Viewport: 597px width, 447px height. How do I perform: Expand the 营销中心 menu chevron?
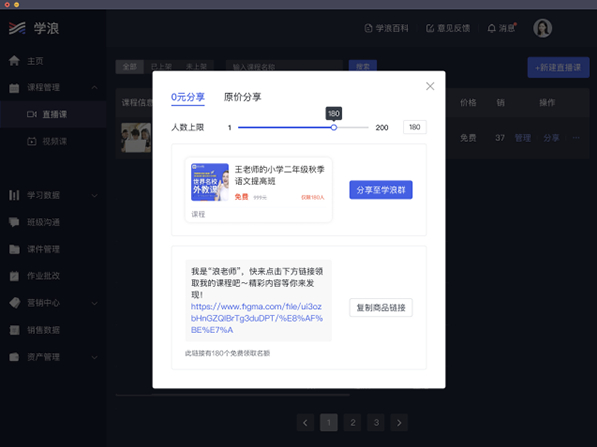94,303
